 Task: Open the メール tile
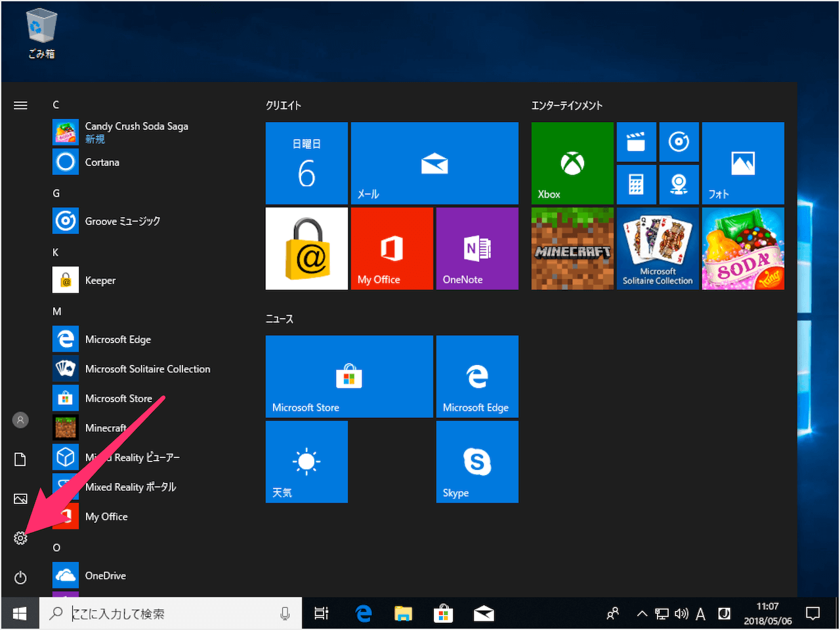pos(434,163)
